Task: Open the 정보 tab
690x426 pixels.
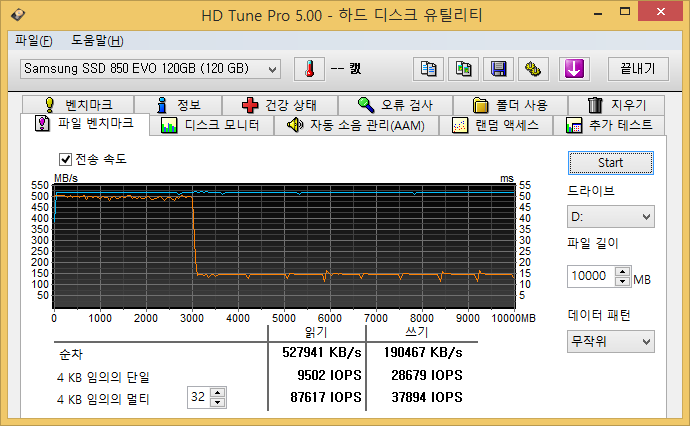Action: click(x=178, y=105)
